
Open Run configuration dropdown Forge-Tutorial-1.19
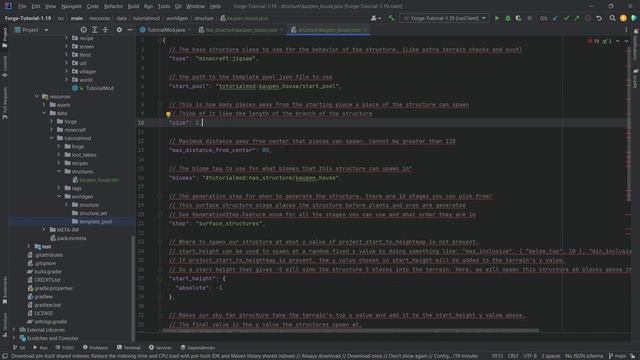pyautogui.click(x=444, y=18)
